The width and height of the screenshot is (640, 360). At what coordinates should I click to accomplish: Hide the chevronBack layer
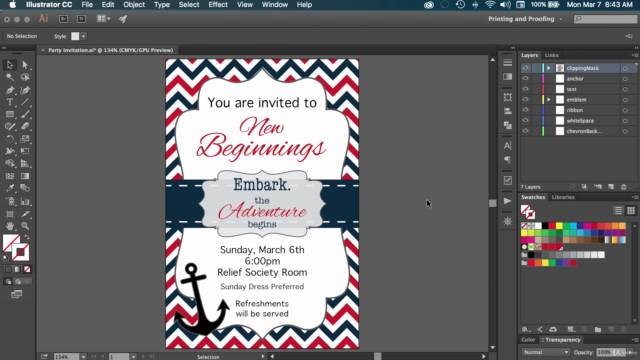tap(525, 131)
